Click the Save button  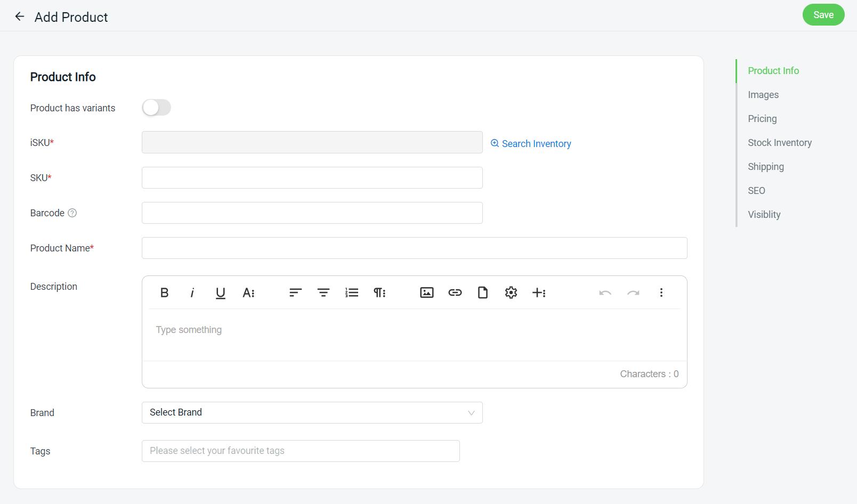click(823, 15)
